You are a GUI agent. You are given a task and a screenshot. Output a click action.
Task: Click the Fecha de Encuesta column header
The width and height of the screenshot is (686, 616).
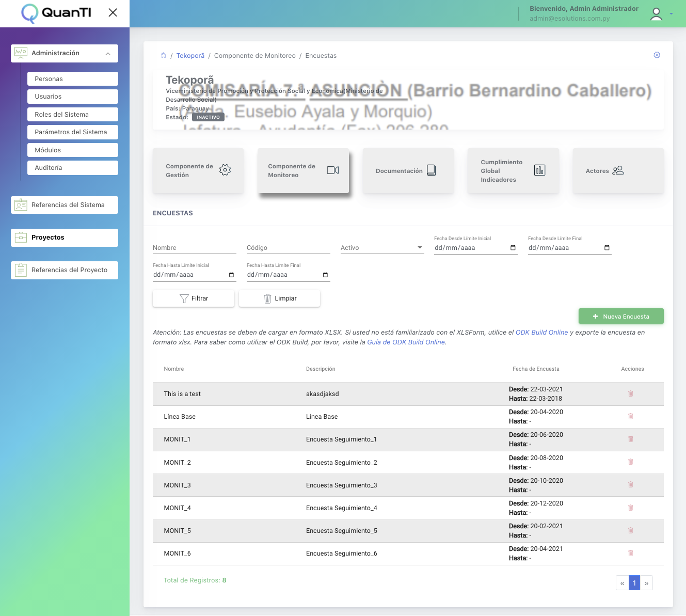[x=536, y=369]
